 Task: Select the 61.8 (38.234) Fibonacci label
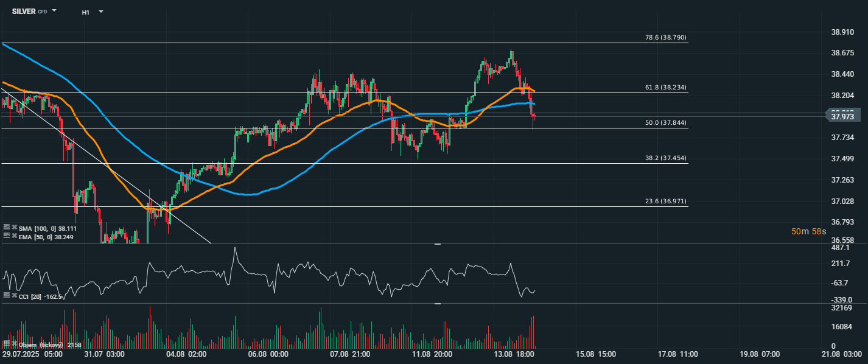tap(666, 87)
